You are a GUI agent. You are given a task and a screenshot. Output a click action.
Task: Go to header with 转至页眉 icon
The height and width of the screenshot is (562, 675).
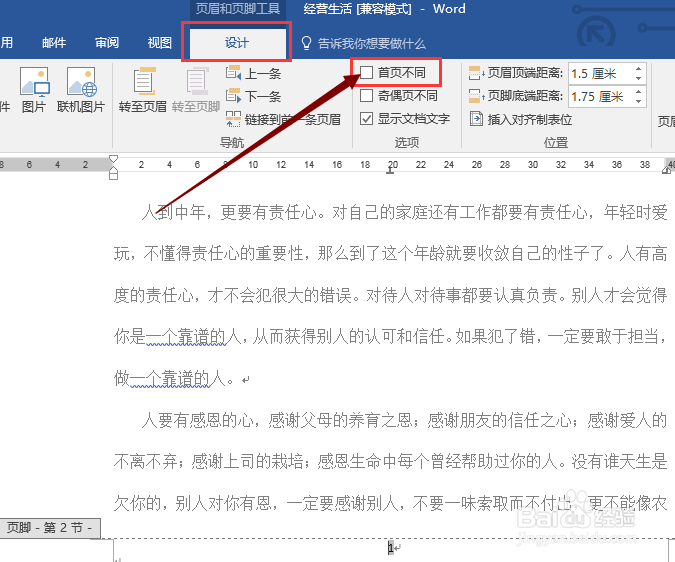pos(144,81)
